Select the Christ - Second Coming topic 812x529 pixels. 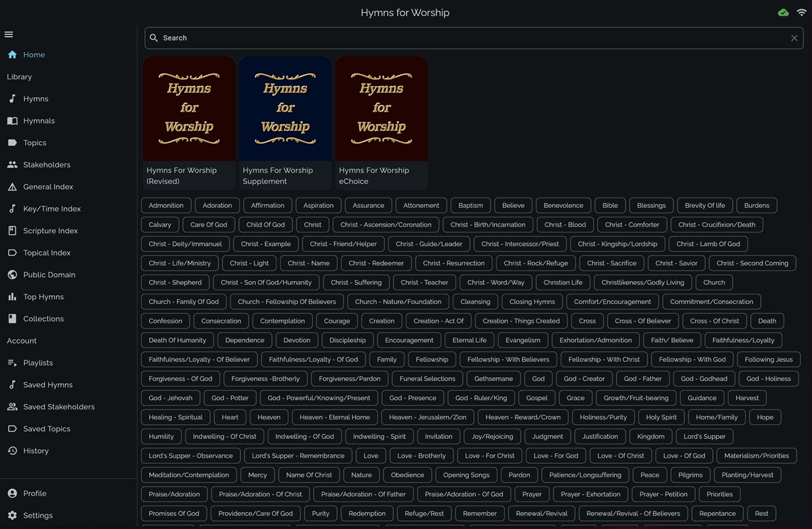click(x=752, y=263)
